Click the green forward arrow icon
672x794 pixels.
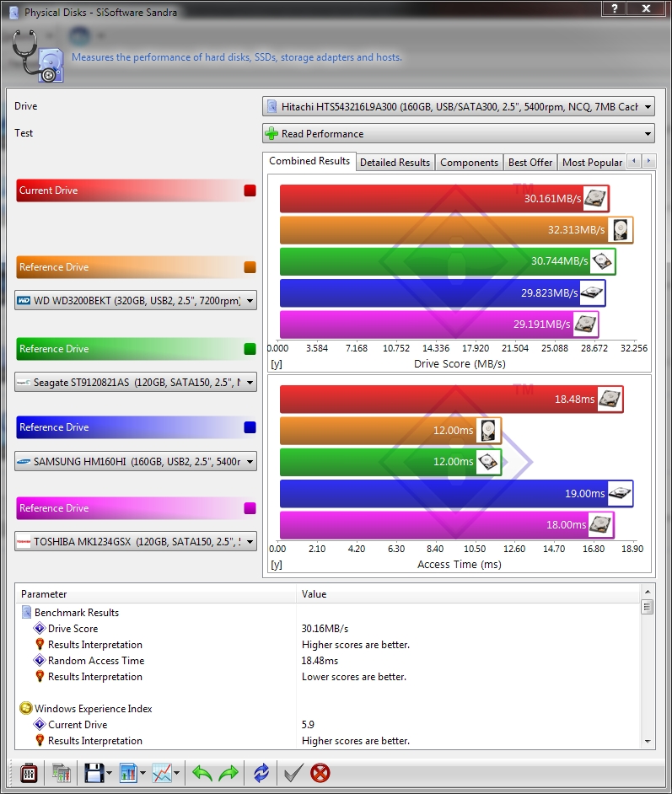tap(228, 773)
